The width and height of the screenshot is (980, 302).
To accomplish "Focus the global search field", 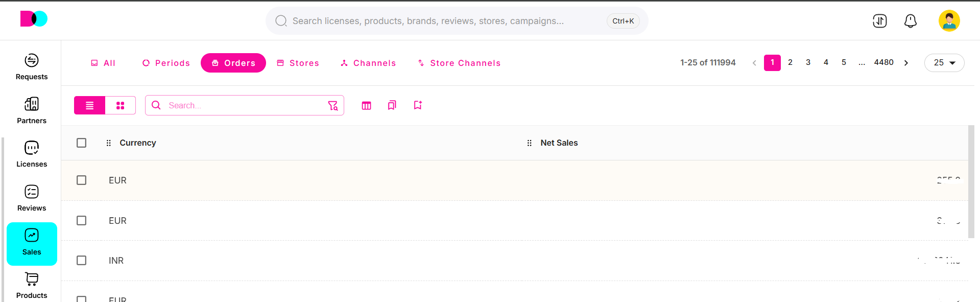I will click(x=457, y=21).
